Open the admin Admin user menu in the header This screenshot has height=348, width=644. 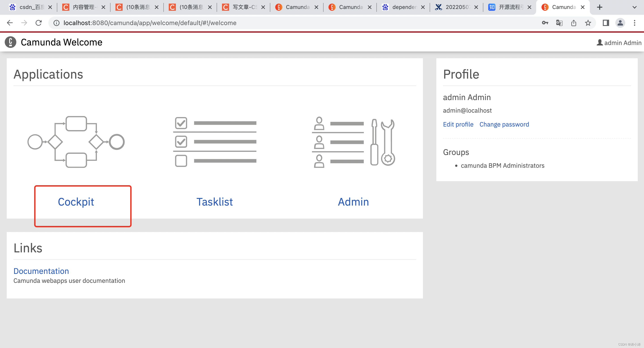click(x=619, y=43)
